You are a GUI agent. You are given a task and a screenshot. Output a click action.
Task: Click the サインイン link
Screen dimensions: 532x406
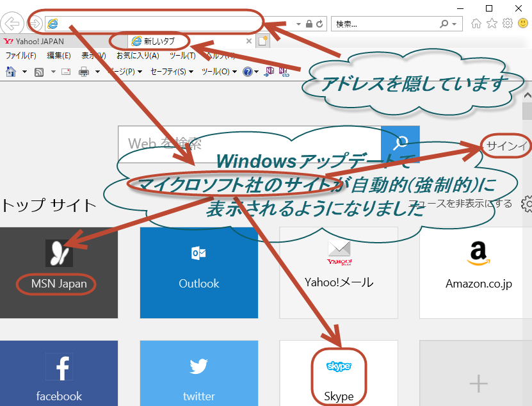508,146
